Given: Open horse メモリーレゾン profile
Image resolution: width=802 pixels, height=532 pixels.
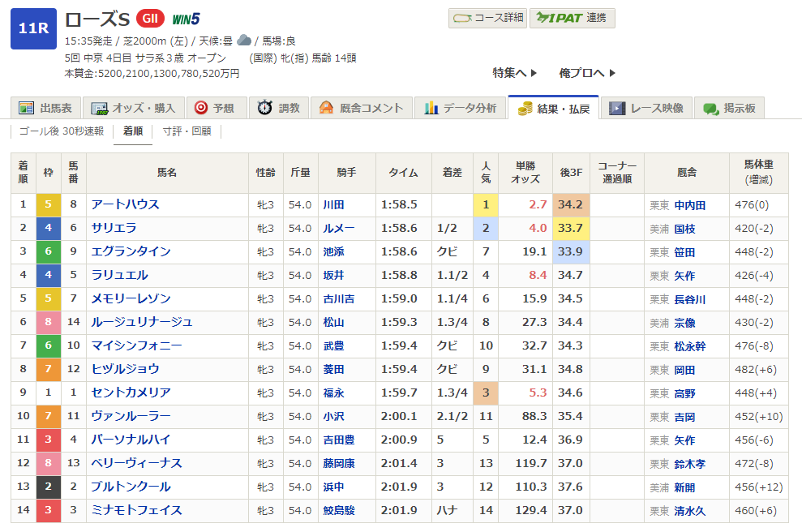Looking at the screenshot, I should coord(131,298).
